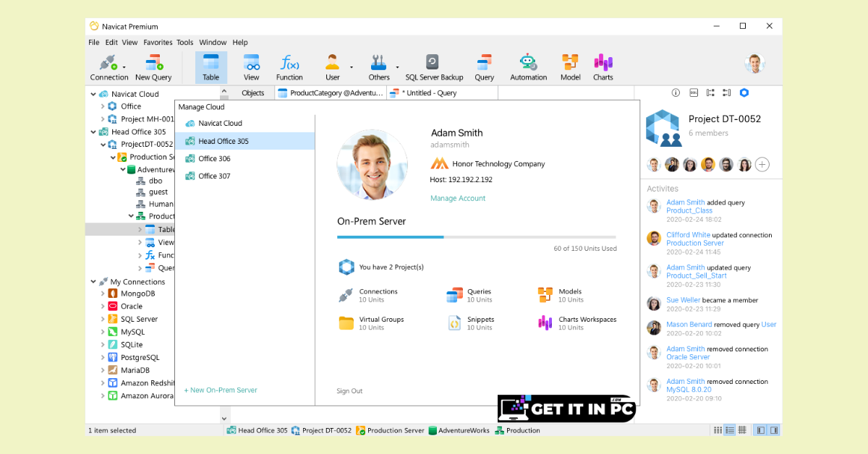Viewport: 868px width, 454px height.
Task: Click the New On-Prem Server link
Action: [221, 390]
